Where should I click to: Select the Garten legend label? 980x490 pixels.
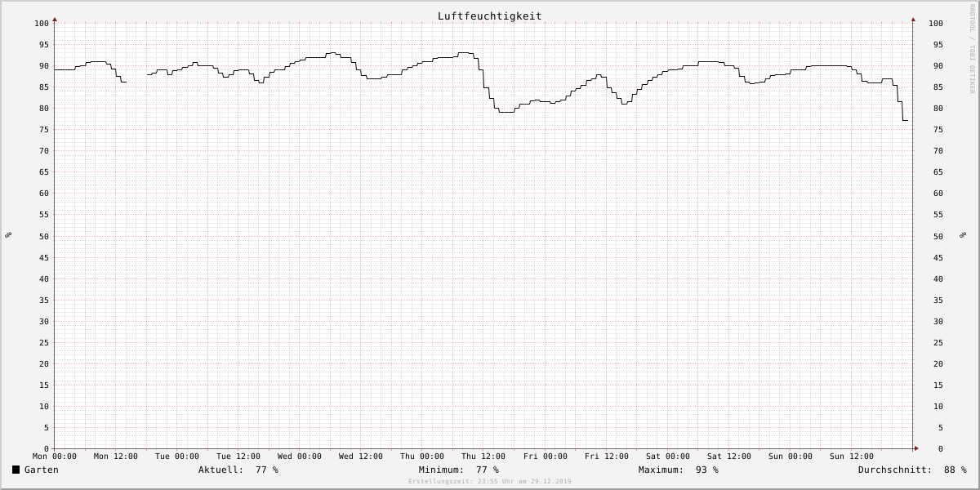click(42, 470)
